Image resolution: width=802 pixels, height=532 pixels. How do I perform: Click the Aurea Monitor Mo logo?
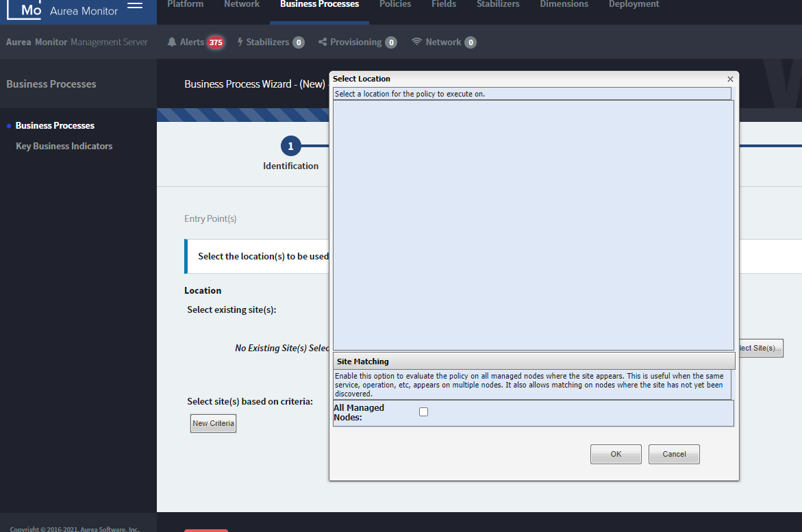24,10
